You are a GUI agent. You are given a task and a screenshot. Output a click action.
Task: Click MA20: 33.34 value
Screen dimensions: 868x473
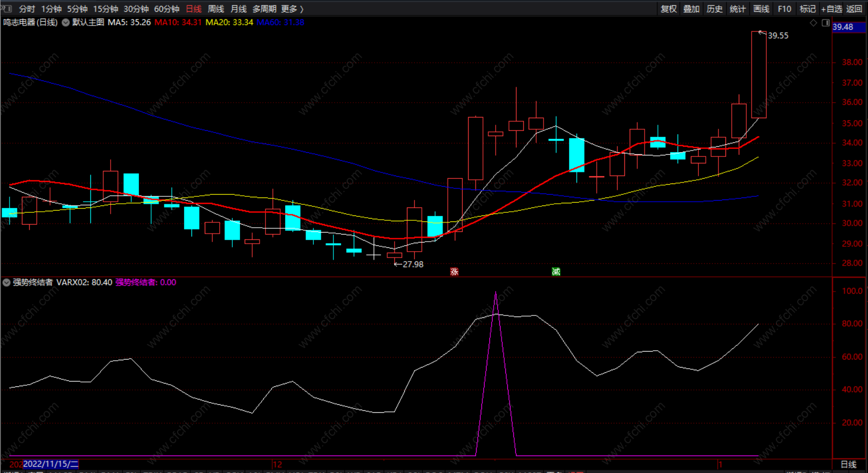click(229, 22)
